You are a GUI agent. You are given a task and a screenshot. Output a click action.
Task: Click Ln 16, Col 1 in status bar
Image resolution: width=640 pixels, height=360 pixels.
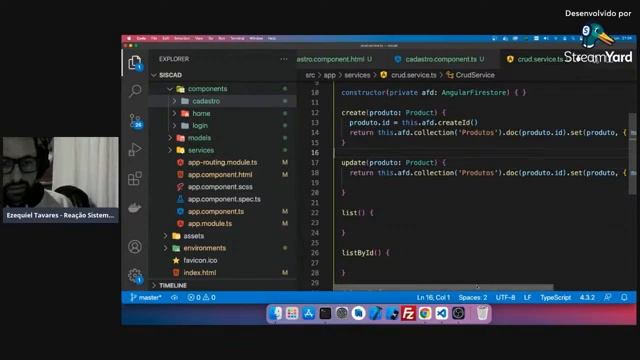[433, 298]
